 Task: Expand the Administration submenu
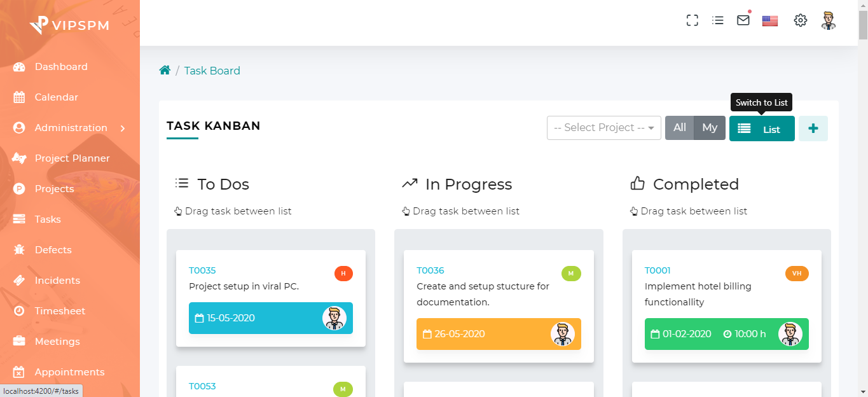pos(70,128)
